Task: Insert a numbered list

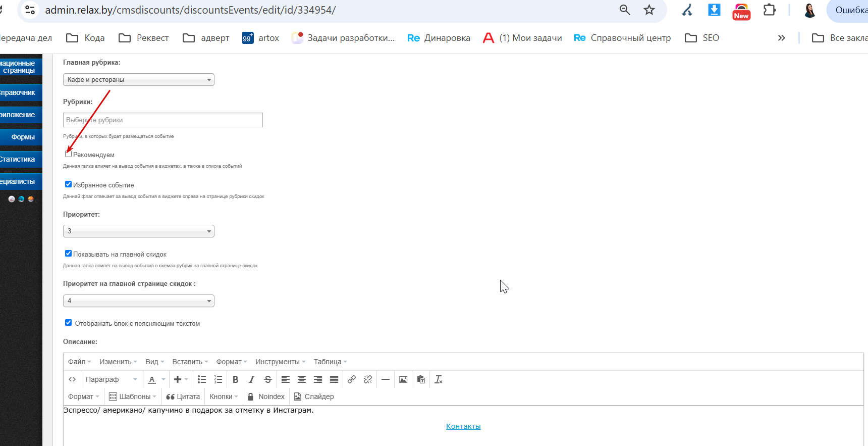Action: [x=218, y=379]
